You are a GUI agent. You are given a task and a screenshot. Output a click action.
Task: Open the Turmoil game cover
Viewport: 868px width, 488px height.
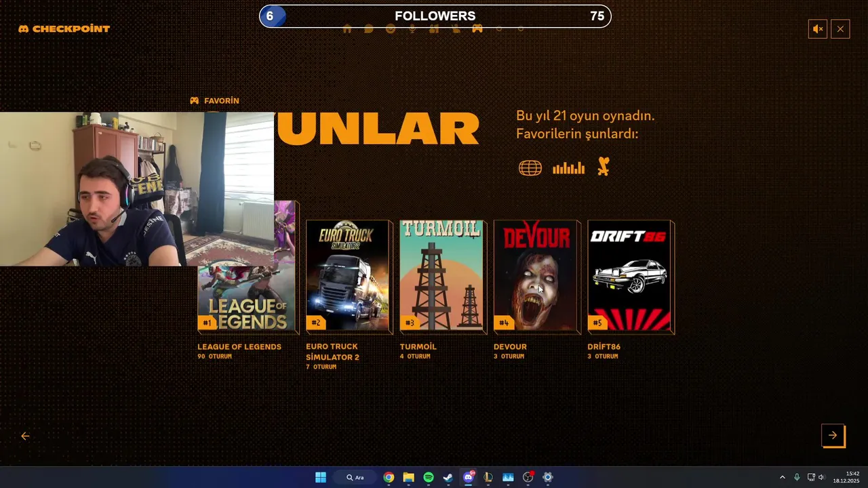tap(441, 276)
